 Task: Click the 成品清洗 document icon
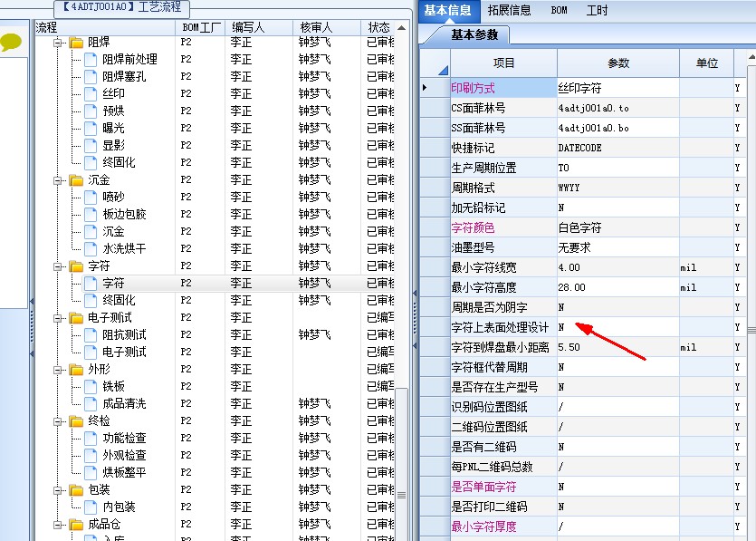pyautogui.click(x=91, y=404)
